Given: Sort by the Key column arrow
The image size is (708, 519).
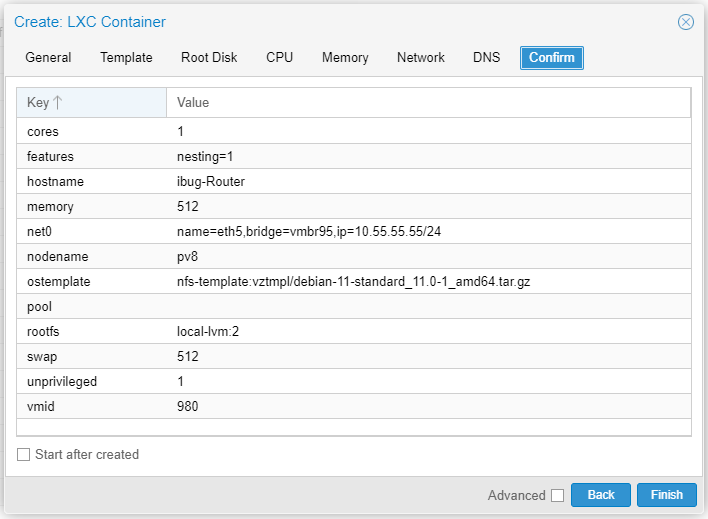Looking at the screenshot, I should pyautogui.click(x=57, y=103).
